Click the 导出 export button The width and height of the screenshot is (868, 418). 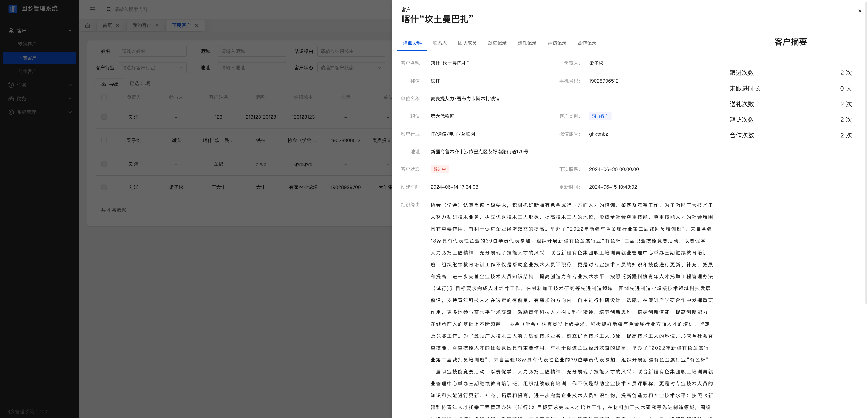tap(110, 84)
